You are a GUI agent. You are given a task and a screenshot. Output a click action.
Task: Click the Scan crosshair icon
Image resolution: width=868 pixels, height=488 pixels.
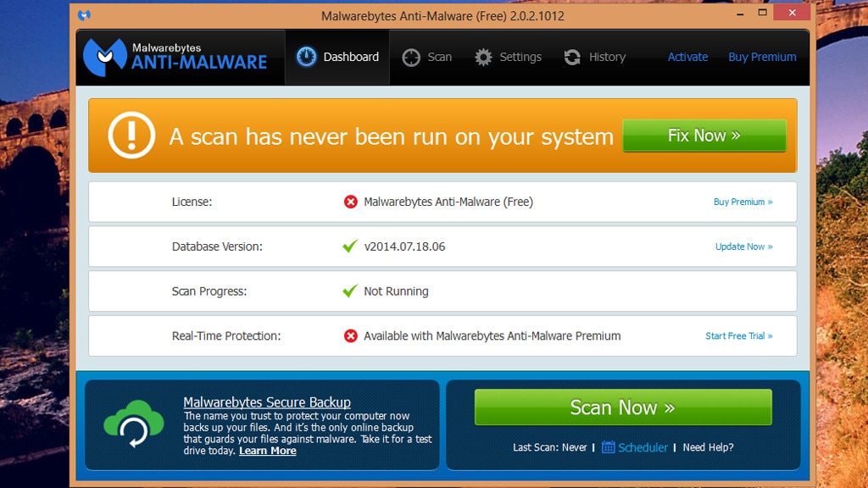(411, 58)
